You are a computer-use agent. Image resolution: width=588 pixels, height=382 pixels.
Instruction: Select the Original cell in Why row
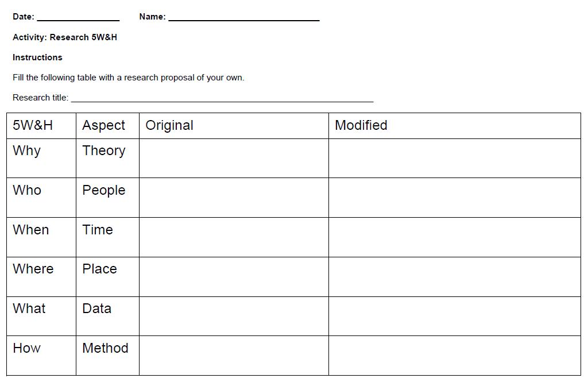click(x=234, y=158)
